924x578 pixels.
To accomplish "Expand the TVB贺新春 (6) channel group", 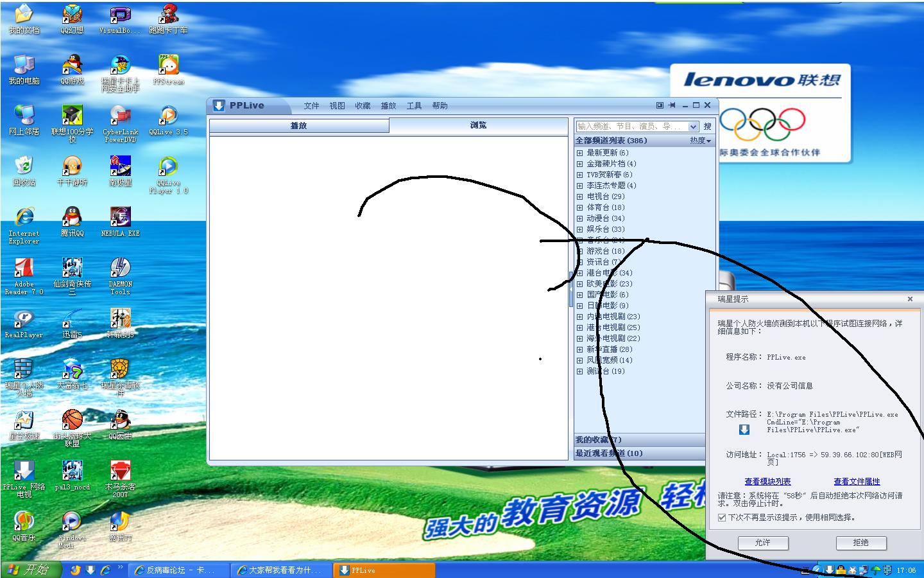I will pyautogui.click(x=579, y=175).
